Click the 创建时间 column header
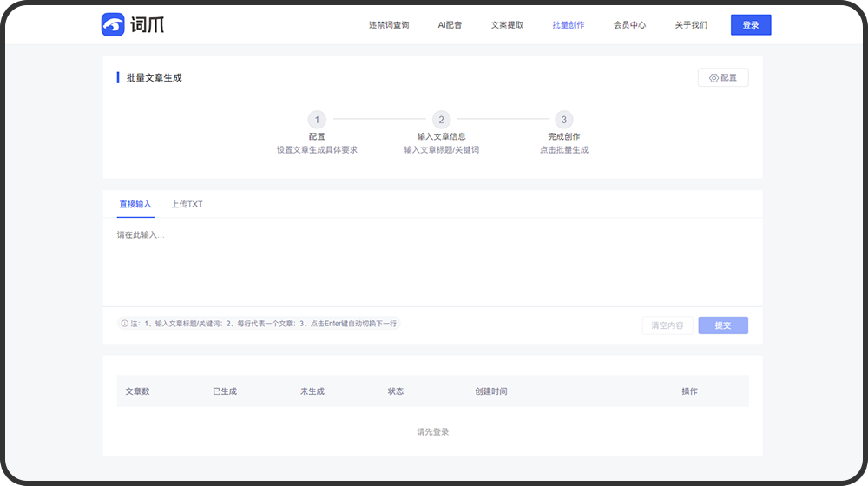 [491, 391]
